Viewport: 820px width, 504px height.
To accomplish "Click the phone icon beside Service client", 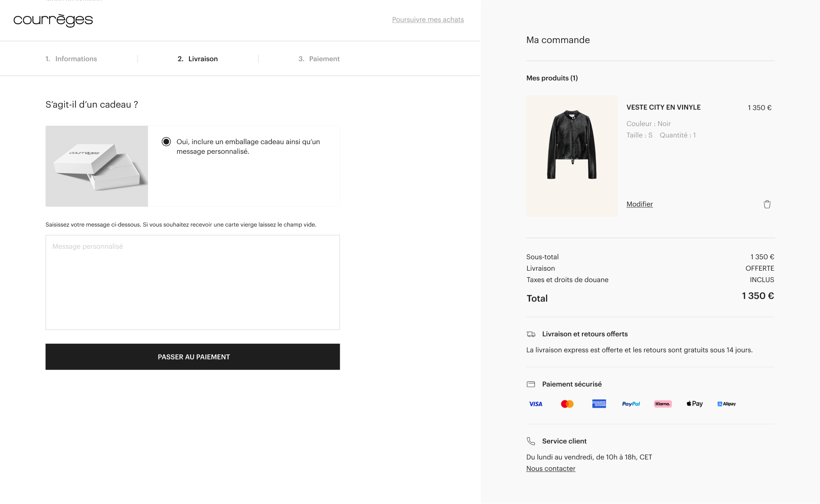I will 531,441.
